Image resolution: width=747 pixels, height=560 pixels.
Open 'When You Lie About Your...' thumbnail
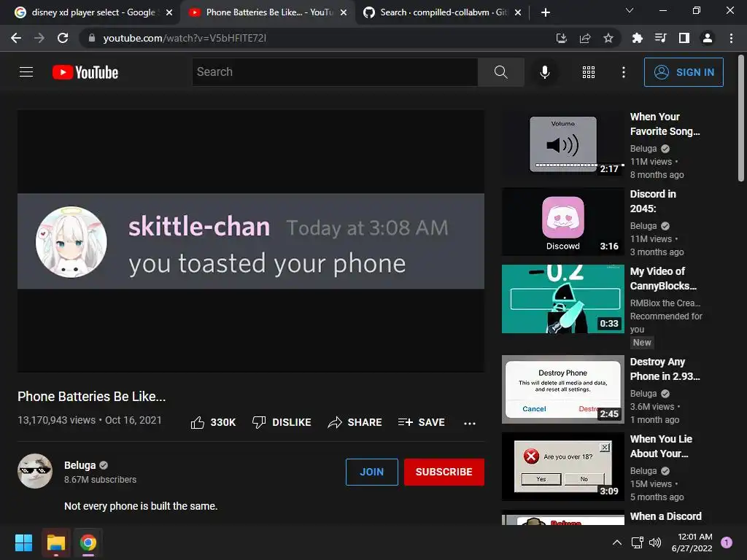coord(562,466)
